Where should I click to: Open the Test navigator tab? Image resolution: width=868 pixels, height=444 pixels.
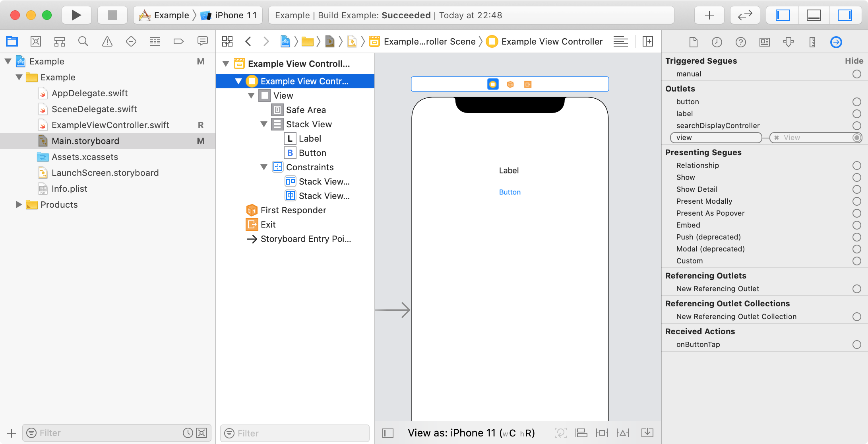[131, 41]
